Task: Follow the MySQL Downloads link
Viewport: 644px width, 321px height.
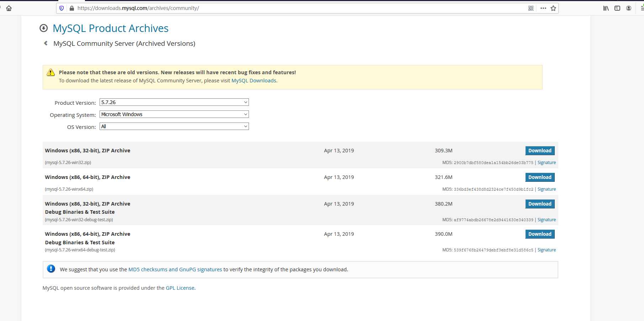Action: click(x=254, y=81)
